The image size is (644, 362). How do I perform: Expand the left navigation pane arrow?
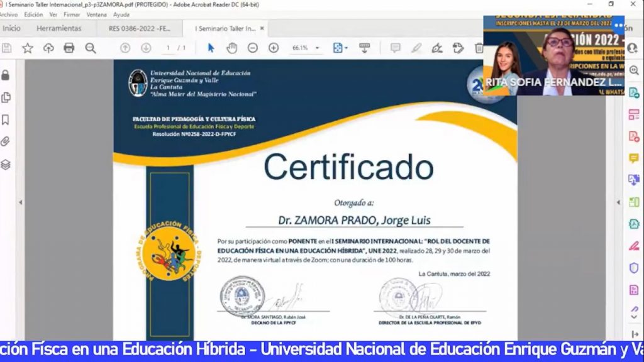[21, 202]
